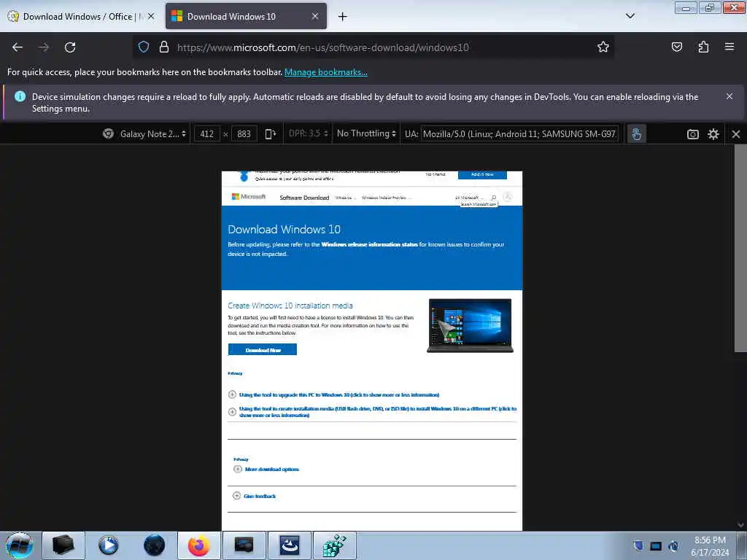Open the tracking protection shield icon
This screenshot has height=560, width=747.
[x=144, y=47]
